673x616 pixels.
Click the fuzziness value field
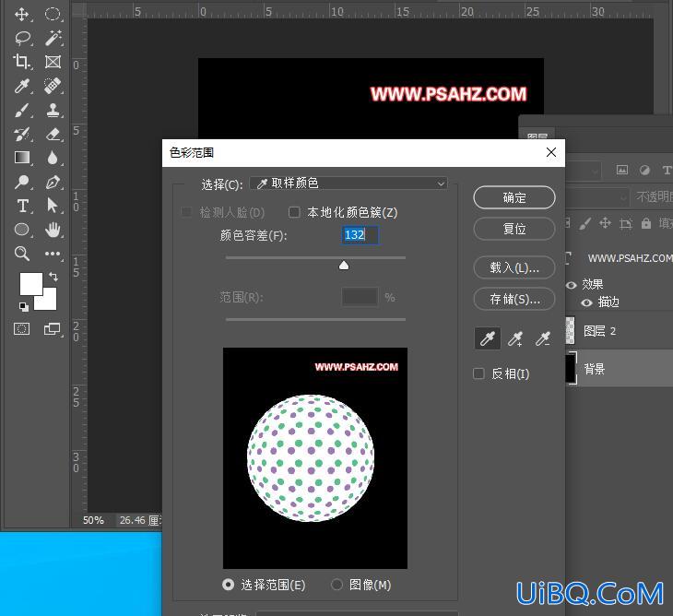360,235
